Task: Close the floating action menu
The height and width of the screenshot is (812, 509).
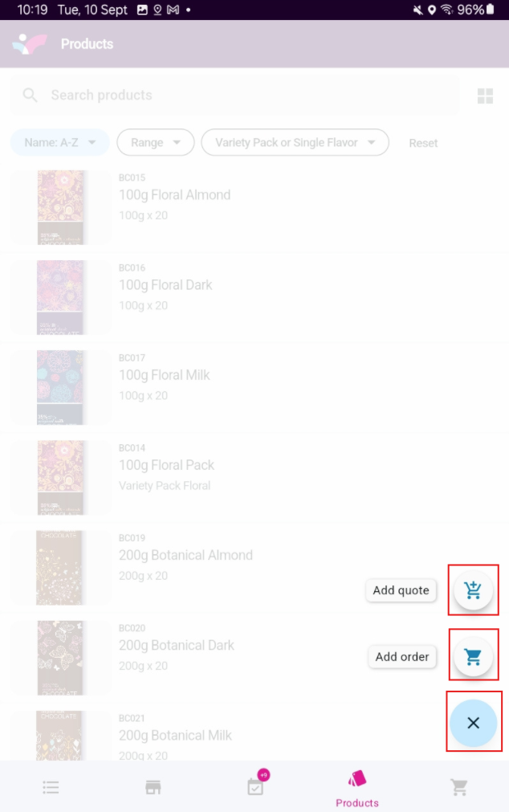Action: point(473,722)
